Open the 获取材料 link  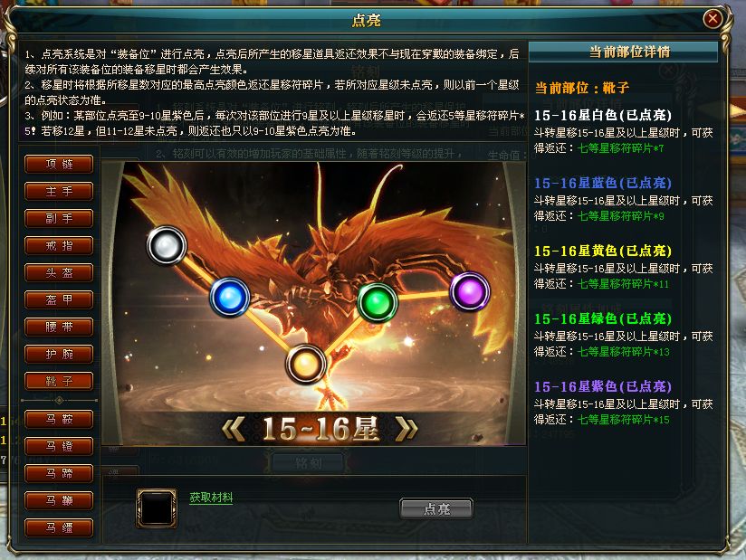pos(211,498)
